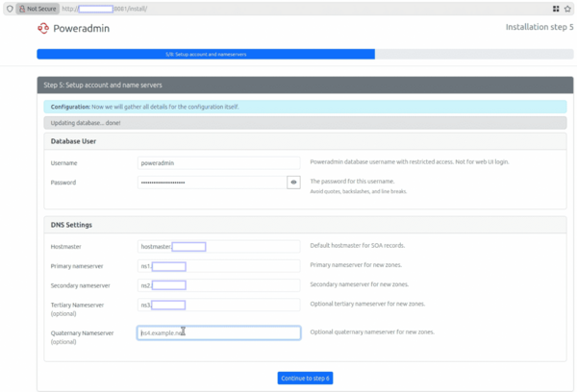Click into the database Password field
This screenshot has width=577, height=392.
[212, 182]
